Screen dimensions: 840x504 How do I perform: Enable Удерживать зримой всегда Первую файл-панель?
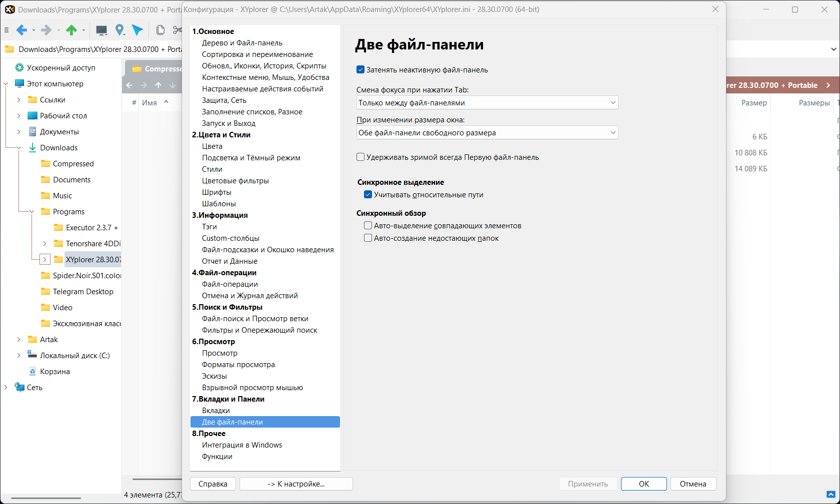[x=360, y=157]
